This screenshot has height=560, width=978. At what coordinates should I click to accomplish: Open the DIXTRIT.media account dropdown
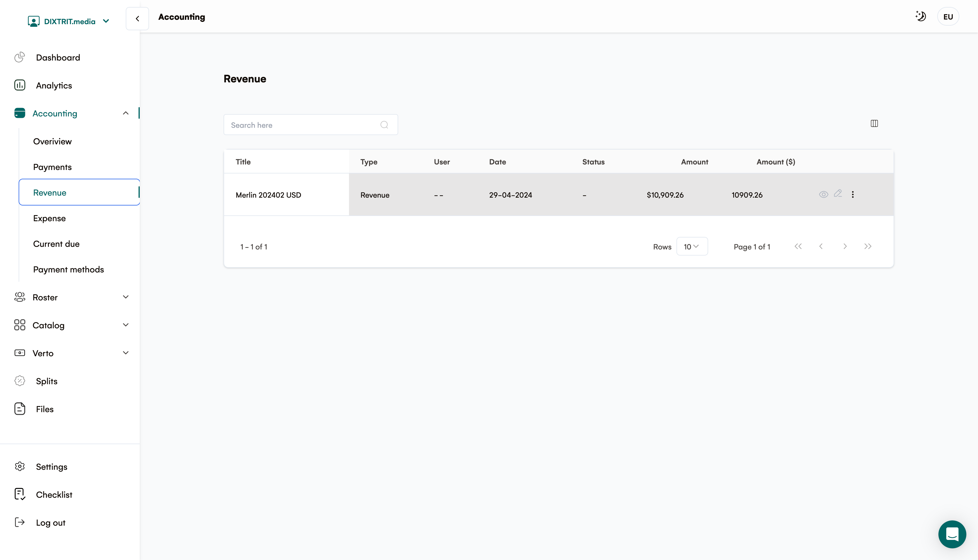[106, 21]
